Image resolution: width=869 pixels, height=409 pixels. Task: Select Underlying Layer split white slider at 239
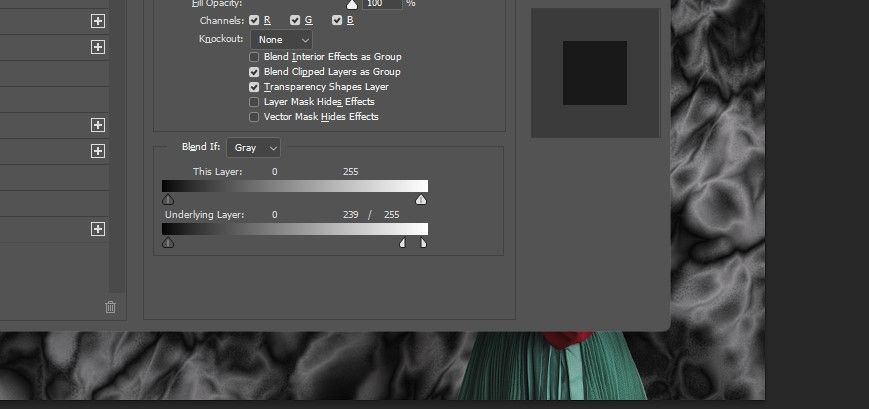click(x=403, y=243)
